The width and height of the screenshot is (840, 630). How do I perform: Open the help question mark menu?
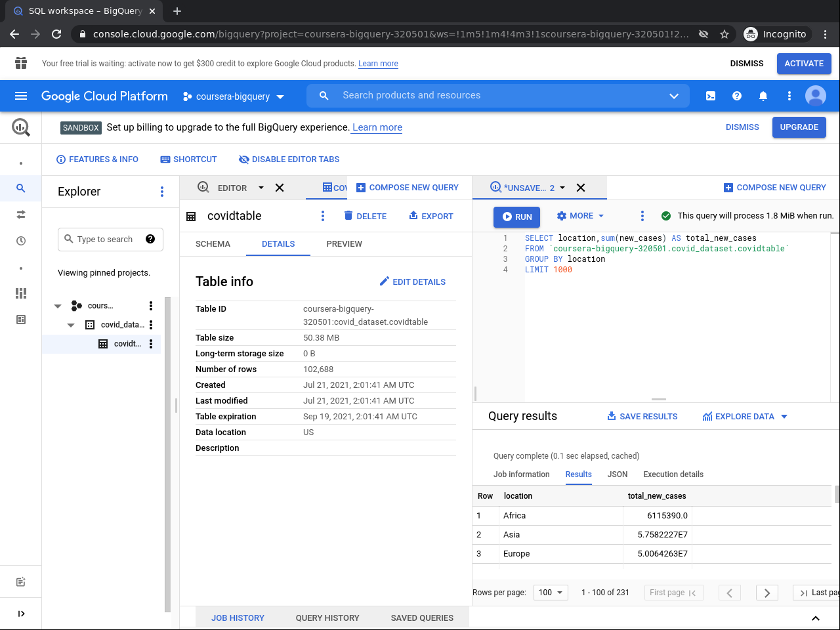737,96
